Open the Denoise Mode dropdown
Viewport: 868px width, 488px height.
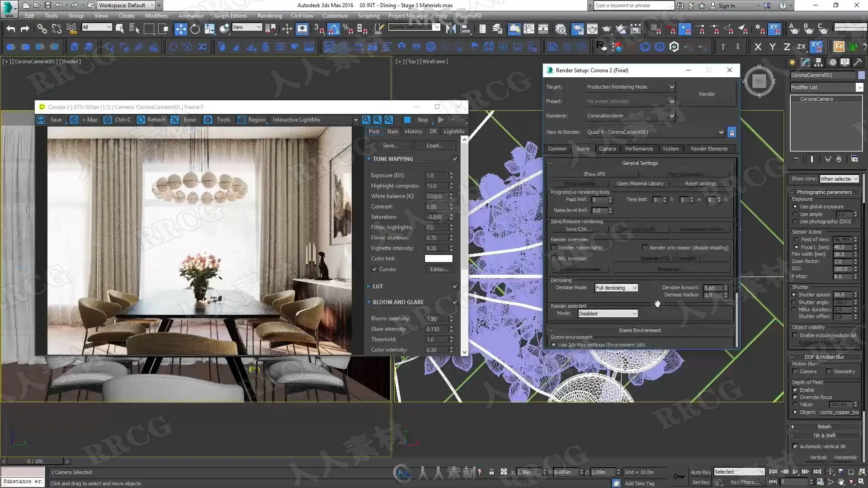click(616, 288)
